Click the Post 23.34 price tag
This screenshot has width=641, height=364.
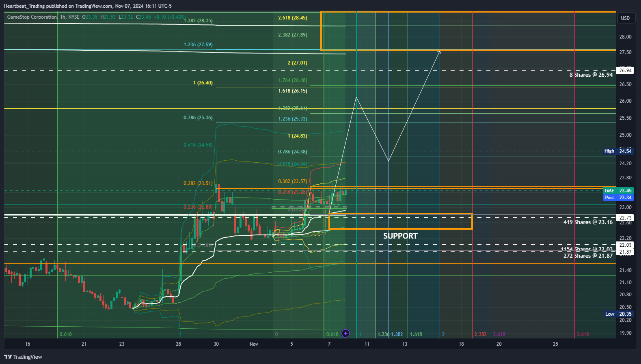click(618, 198)
